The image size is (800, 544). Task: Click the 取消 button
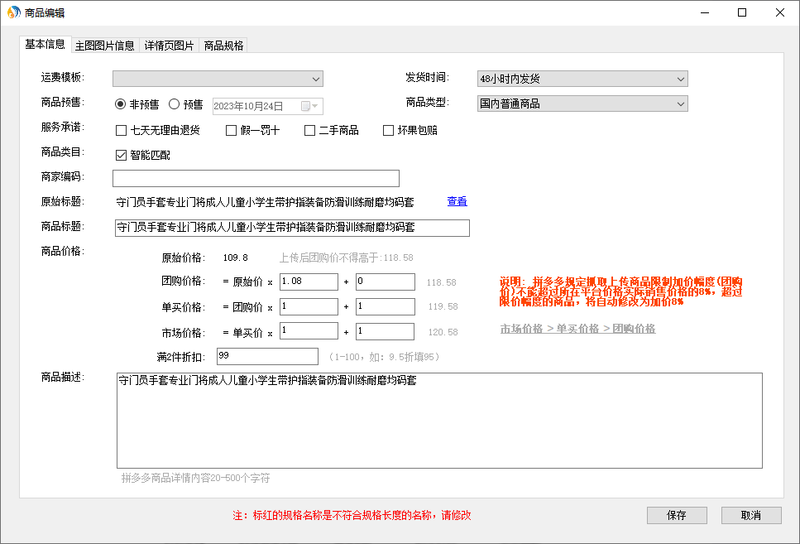click(x=751, y=515)
